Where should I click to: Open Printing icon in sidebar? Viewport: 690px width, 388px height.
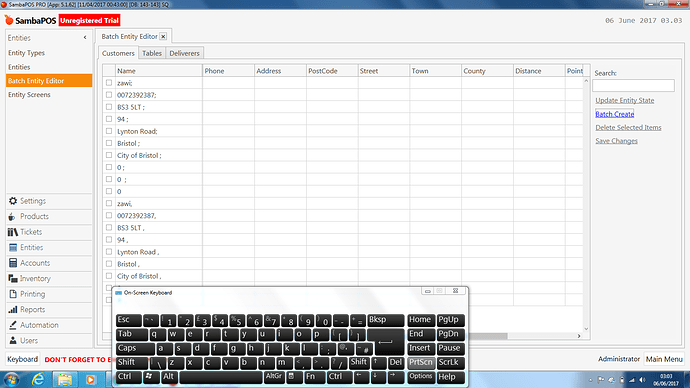13,294
